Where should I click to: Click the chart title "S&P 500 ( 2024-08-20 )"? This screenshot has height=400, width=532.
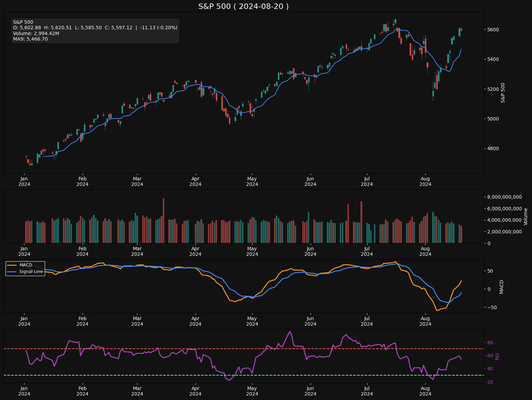pos(243,7)
